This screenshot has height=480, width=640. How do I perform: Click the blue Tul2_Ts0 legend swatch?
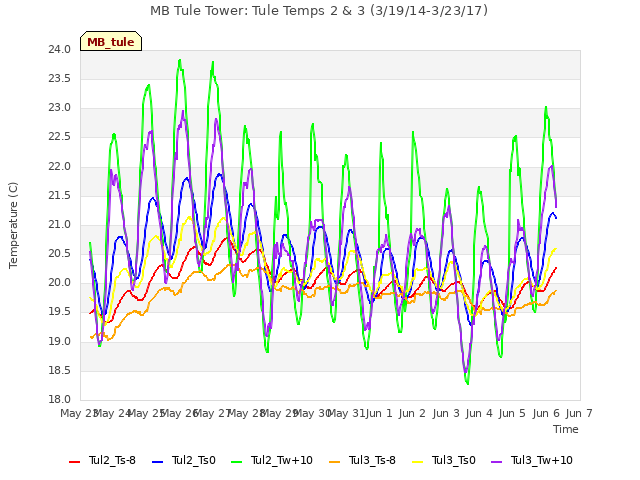(x=158, y=462)
